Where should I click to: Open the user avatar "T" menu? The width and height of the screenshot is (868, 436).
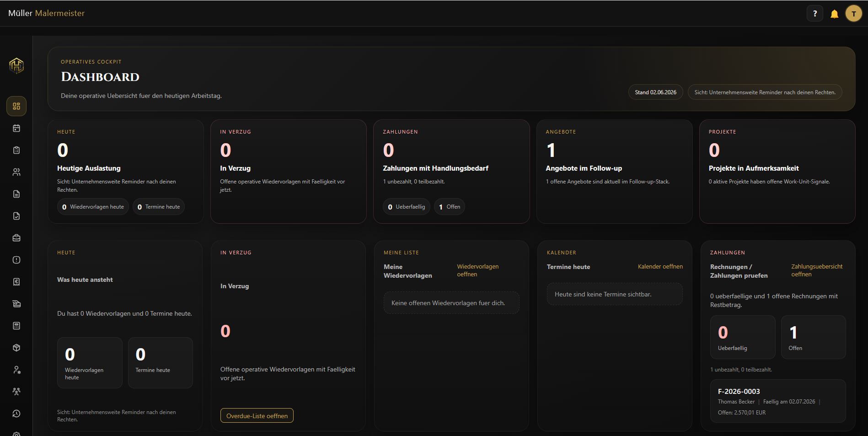click(x=853, y=14)
